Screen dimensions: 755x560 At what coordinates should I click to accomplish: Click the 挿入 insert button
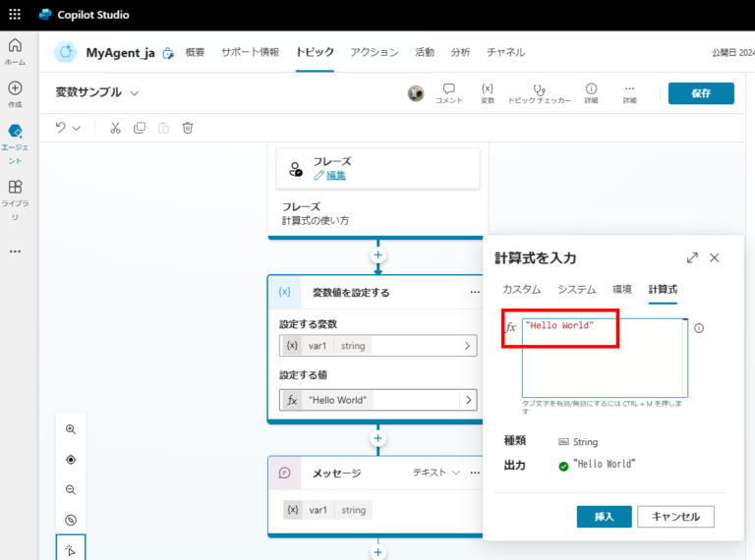[x=603, y=516]
